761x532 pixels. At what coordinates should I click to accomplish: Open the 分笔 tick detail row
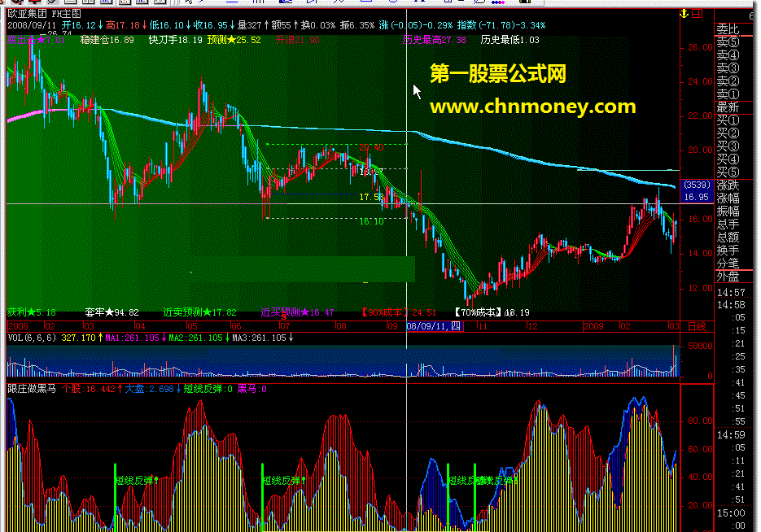click(728, 264)
